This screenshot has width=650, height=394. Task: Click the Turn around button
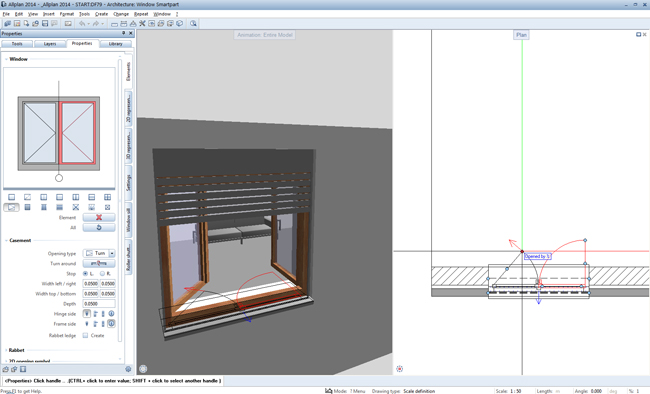(x=99, y=263)
